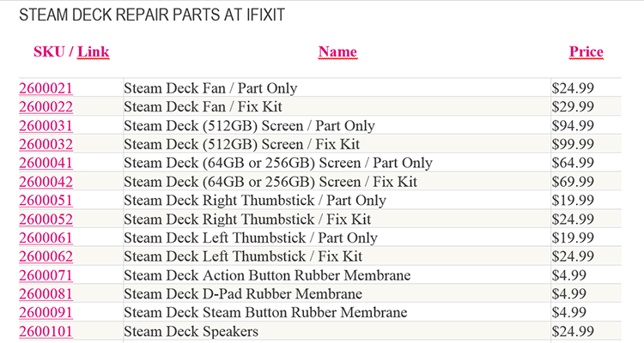Image resolution: width=644 pixels, height=343 pixels.
Task: Open SKU link 2600091
Action: click(x=46, y=312)
